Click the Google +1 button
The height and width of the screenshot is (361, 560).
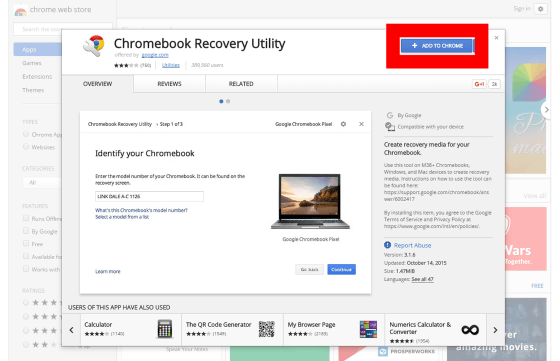click(479, 84)
